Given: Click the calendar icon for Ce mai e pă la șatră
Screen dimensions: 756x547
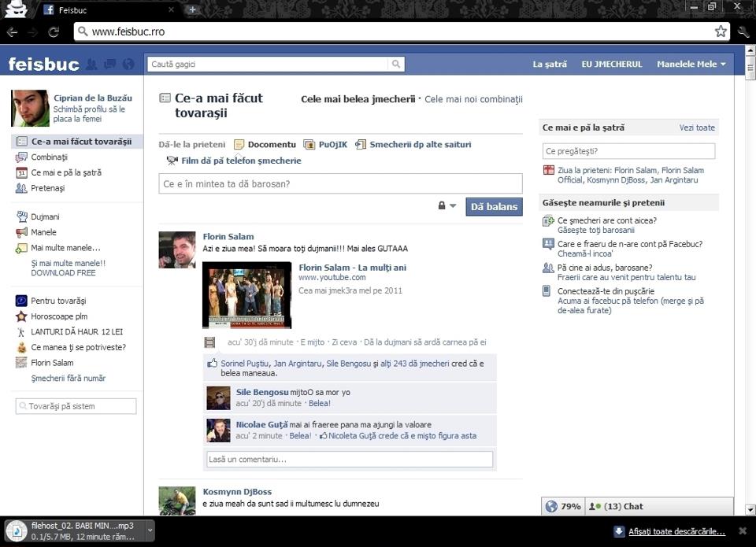Looking at the screenshot, I should tap(21, 172).
